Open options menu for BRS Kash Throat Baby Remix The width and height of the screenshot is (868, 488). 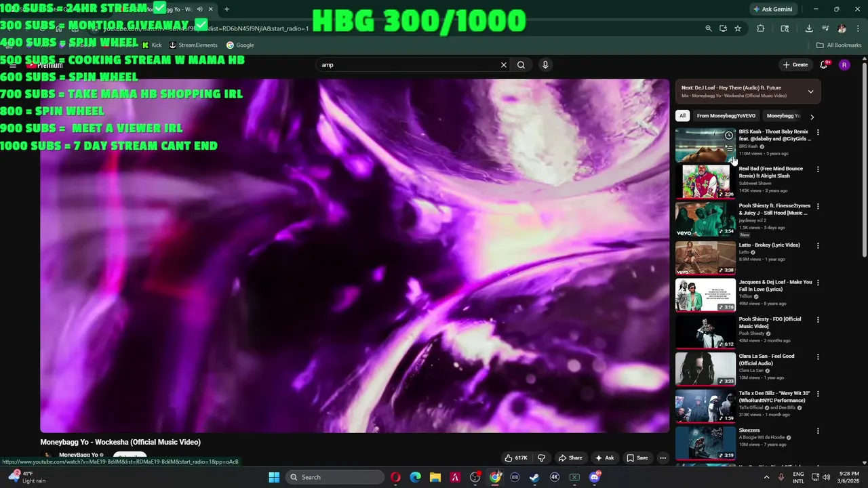click(x=818, y=132)
